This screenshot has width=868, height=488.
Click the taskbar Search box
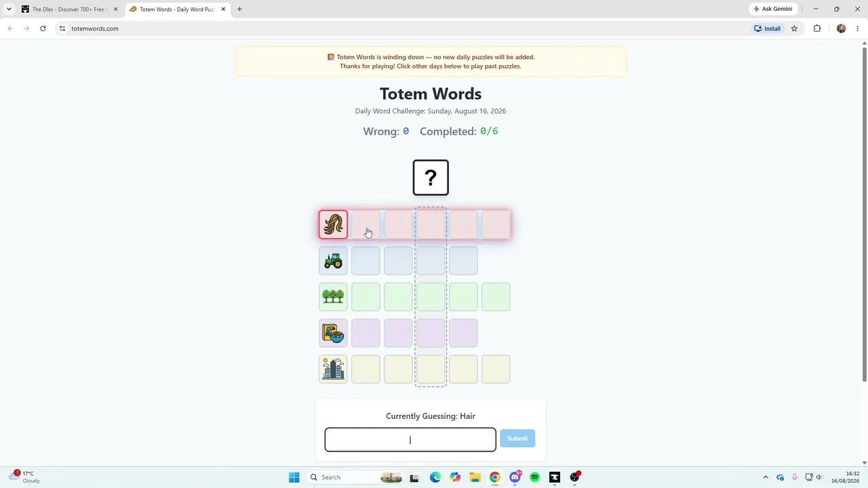pos(355,477)
